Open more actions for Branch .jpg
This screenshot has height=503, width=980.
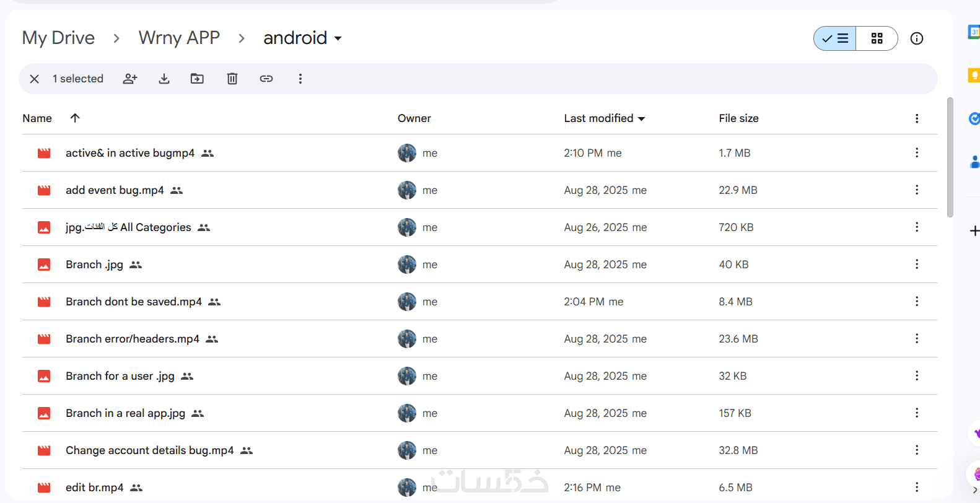(917, 265)
